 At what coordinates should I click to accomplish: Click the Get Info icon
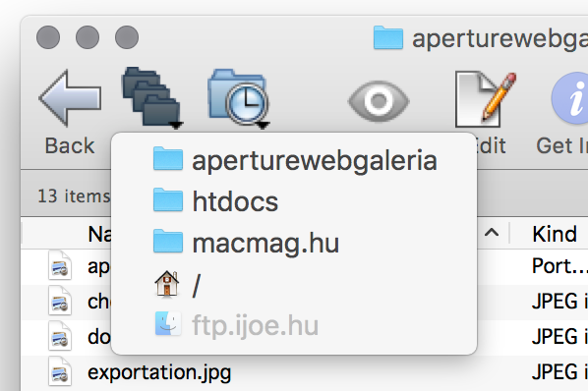tap(570, 98)
